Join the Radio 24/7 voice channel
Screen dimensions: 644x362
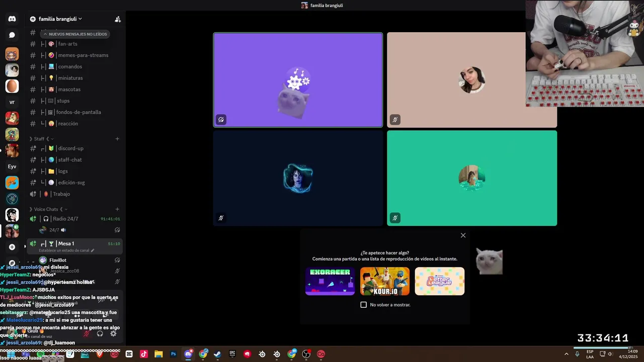tap(74, 219)
